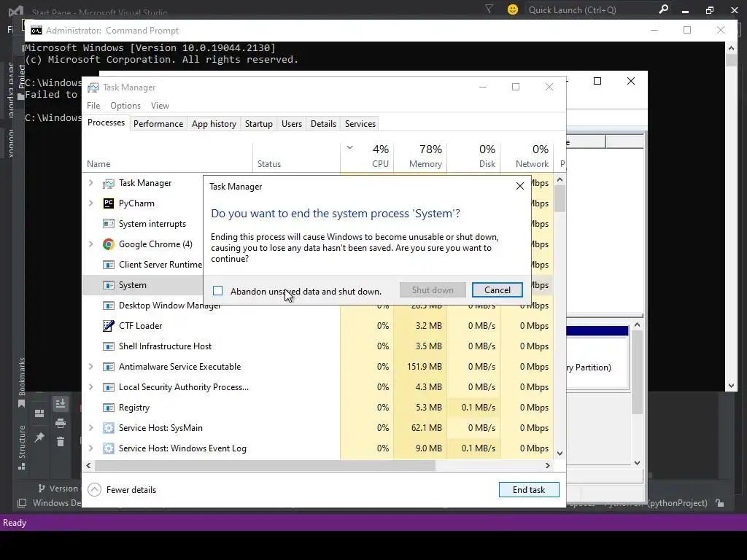Open the View menu in Task Manager

tap(160, 106)
